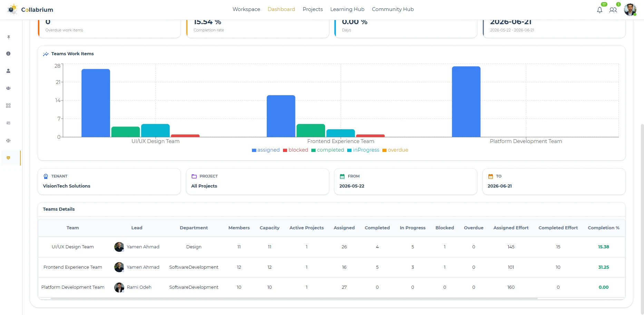Click the board-layout icon in the sidebar

pos(8,123)
